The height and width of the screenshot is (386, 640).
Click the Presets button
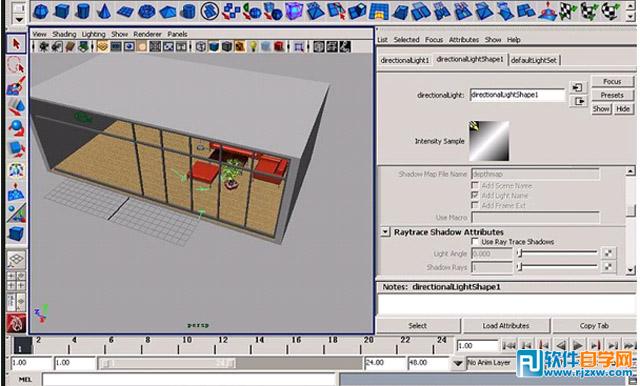point(612,95)
